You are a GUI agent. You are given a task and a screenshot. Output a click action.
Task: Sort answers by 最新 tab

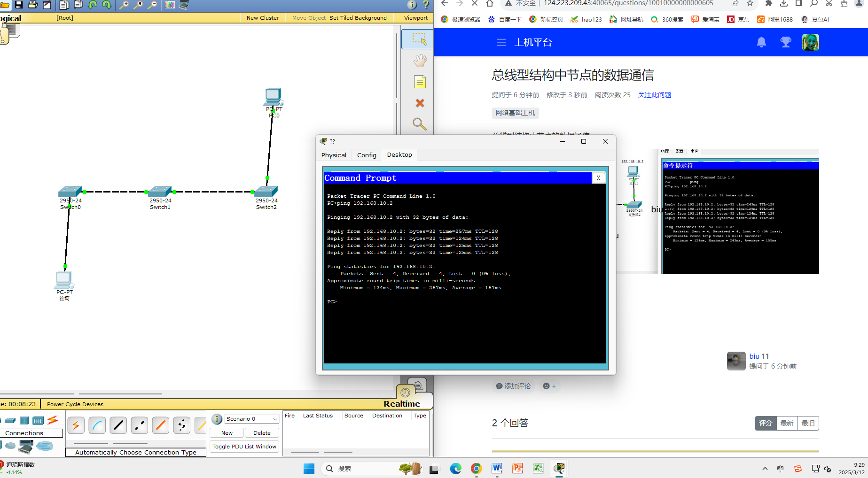[787, 423]
